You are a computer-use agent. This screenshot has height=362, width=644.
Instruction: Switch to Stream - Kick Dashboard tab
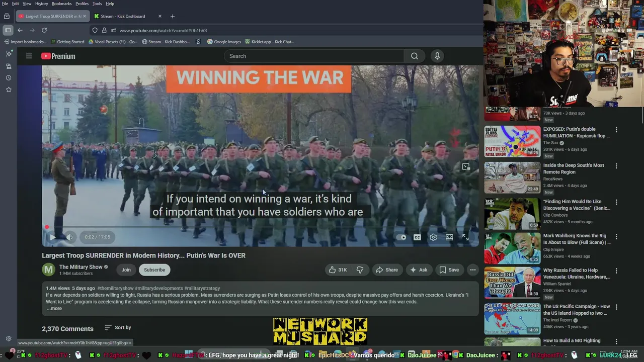point(128,16)
